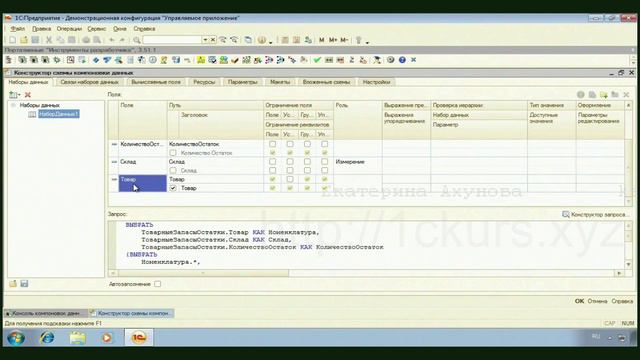Click the Paste icon in main toolbar
The width and height of the screenshot is (640, 360).
71,40
